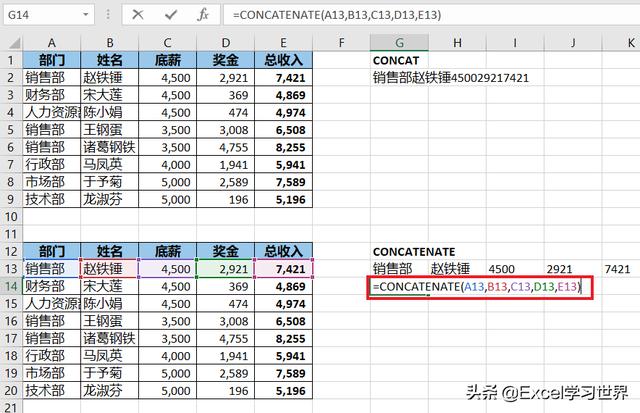
Task: Select cell A8 市场部
Action: coord(52,182)
